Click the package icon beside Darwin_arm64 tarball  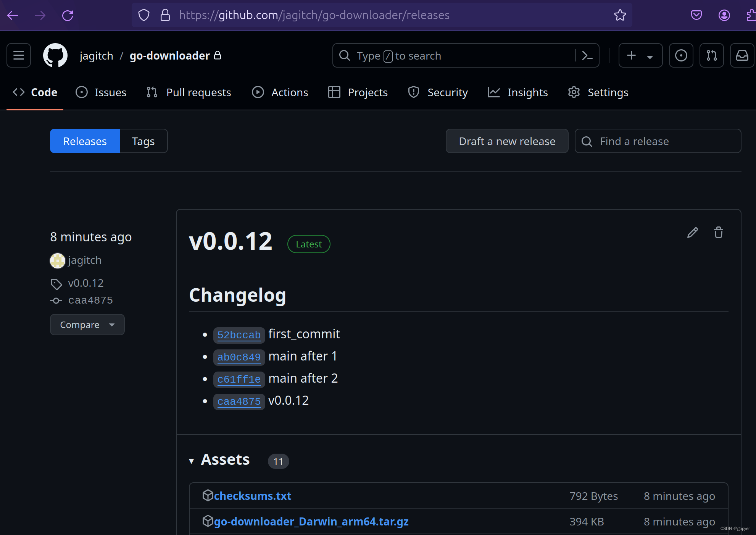coord(208,521)
